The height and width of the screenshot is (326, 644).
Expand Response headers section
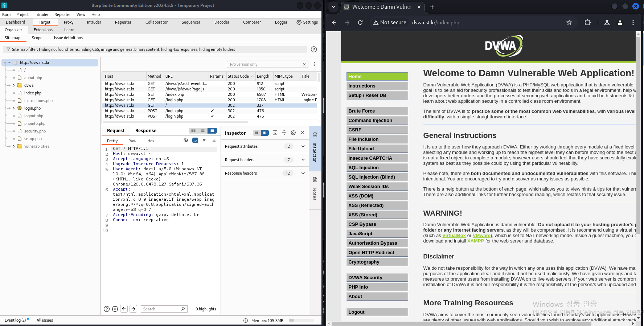[303, 173]
